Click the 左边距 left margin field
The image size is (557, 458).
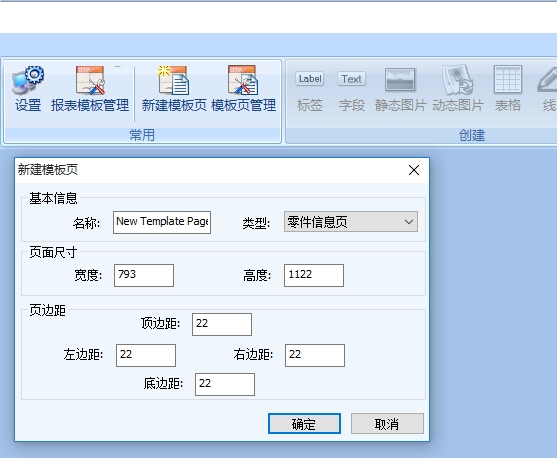coord(146,355)
